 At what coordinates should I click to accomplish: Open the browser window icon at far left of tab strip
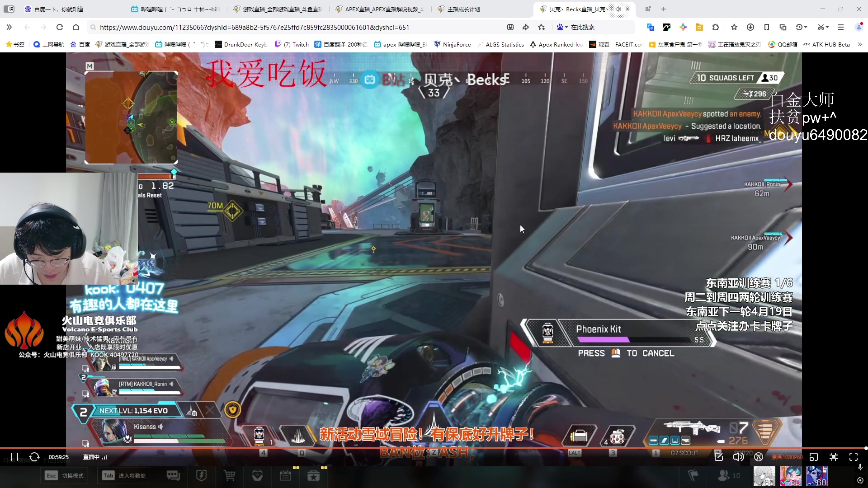(x=9, y=9)
